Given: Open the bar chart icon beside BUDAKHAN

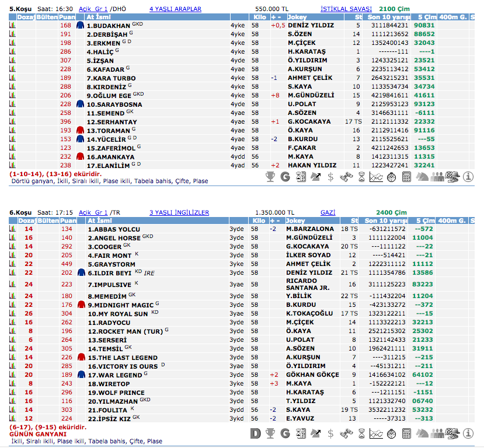Looking at the screenshot, I should [x=12, y=26].
